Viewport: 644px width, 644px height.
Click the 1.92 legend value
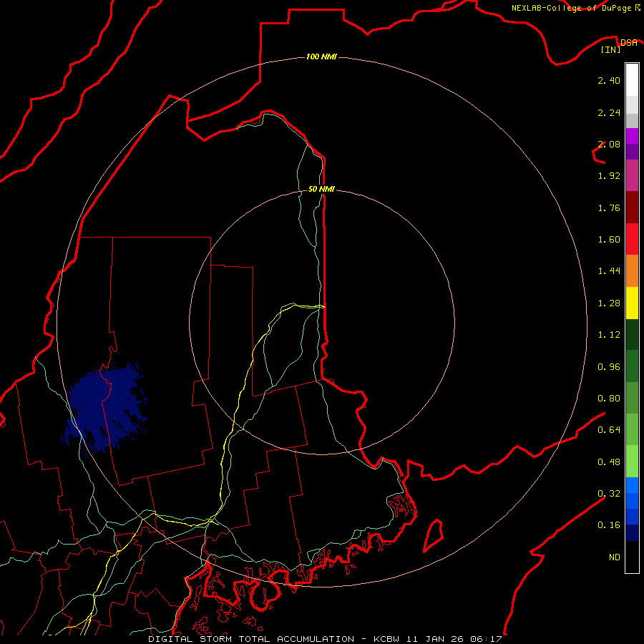tap(609, 176)
